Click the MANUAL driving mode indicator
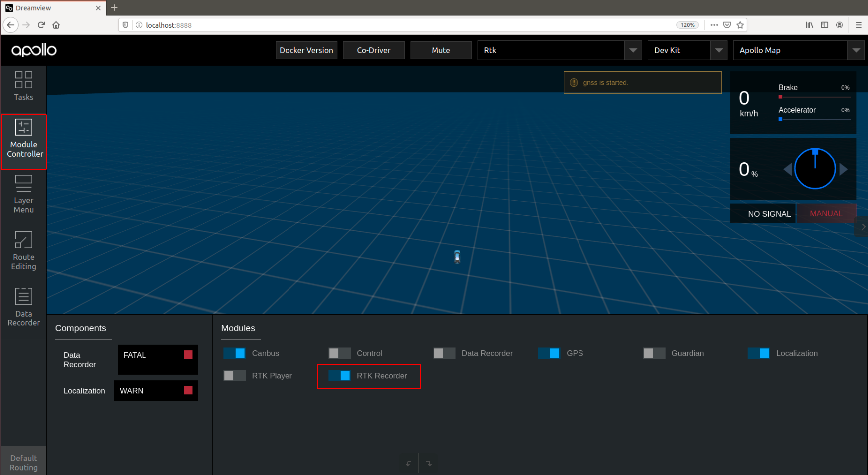 (x=826, y=213)
